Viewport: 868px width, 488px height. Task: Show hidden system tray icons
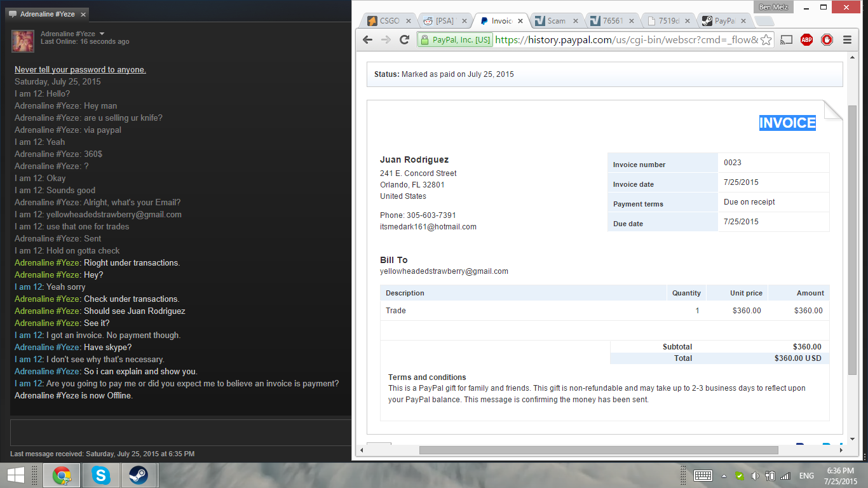coord(724,475)
